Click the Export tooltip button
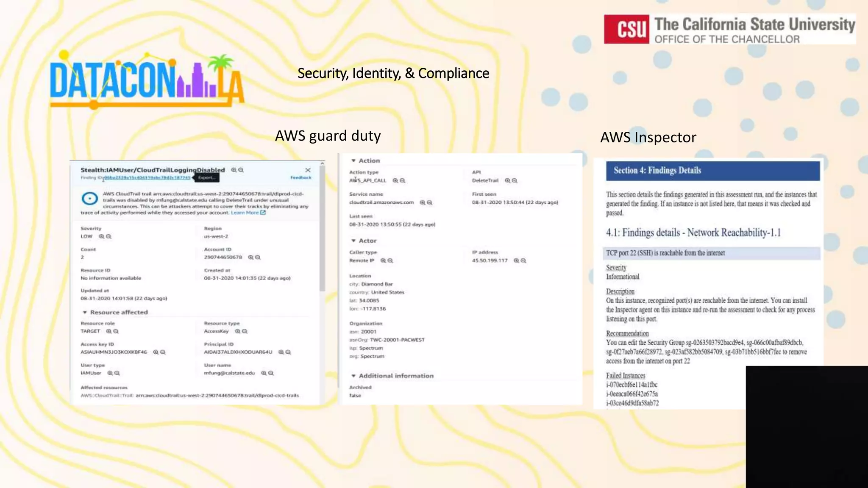 [x=206, y=177]
